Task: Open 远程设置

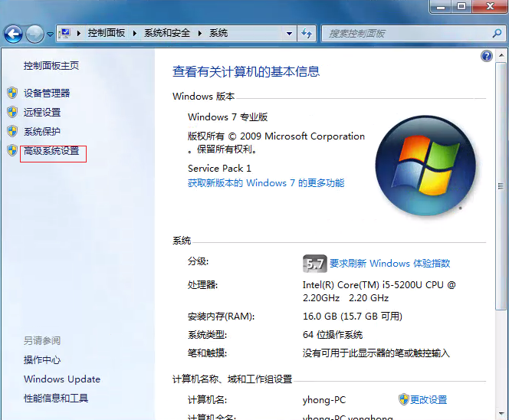Action: click(x=42, y=113)
